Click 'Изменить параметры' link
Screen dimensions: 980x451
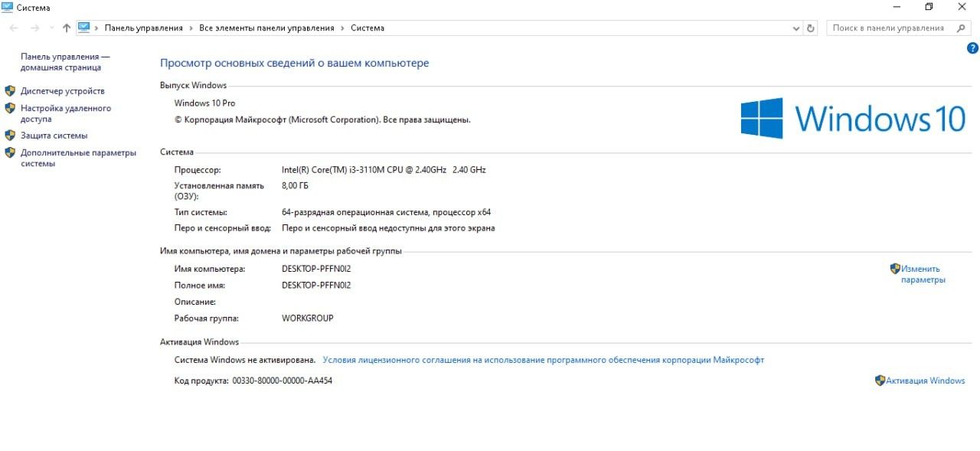tap(923, 274)
